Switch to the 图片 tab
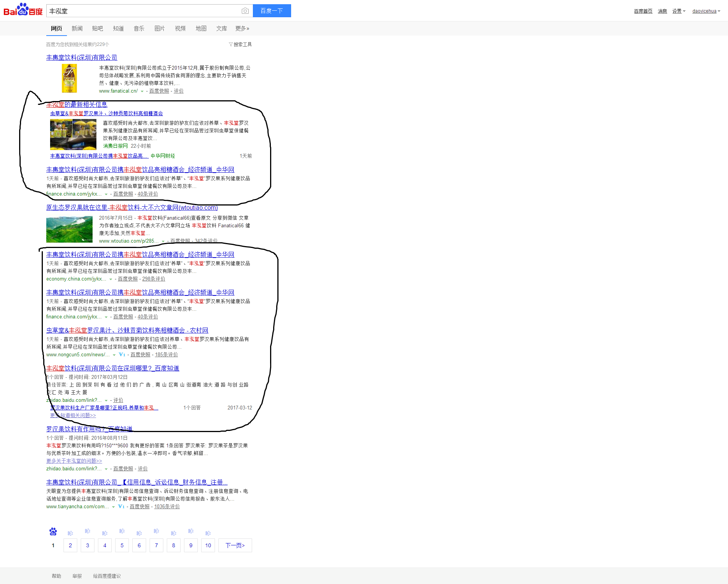728x584 pixels. click(x=160, y=28)
